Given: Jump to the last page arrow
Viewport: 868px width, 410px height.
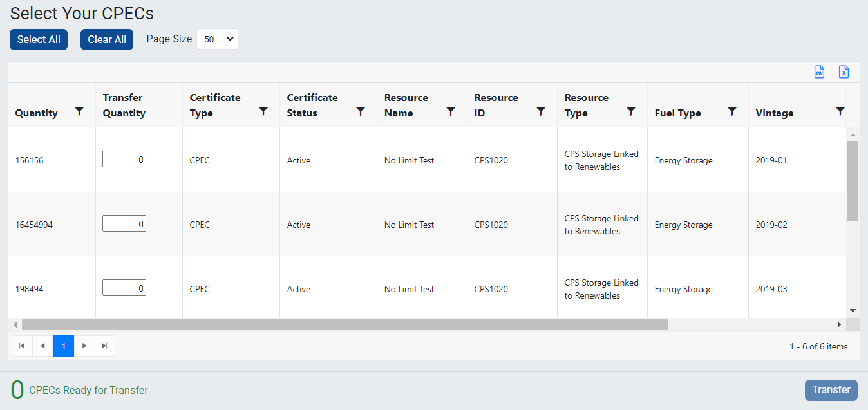Looking at the screenshot, I should pos(104,346).
